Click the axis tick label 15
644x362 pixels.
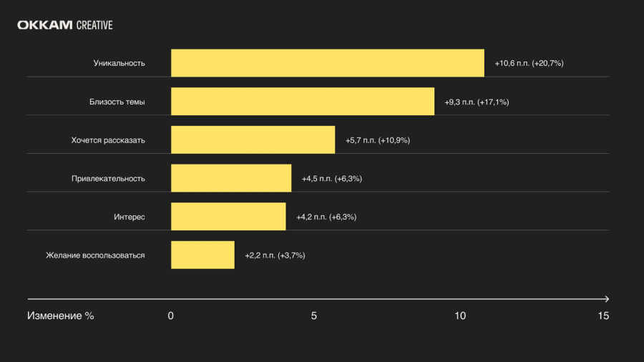click(603, 315)
